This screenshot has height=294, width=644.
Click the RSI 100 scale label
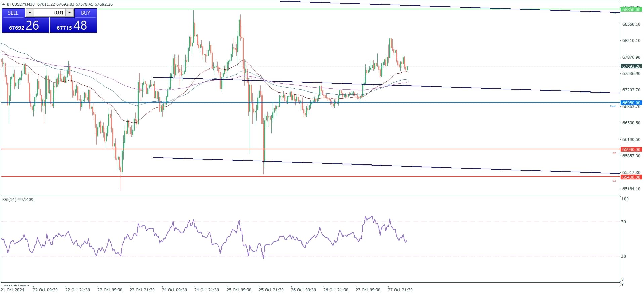625,199
